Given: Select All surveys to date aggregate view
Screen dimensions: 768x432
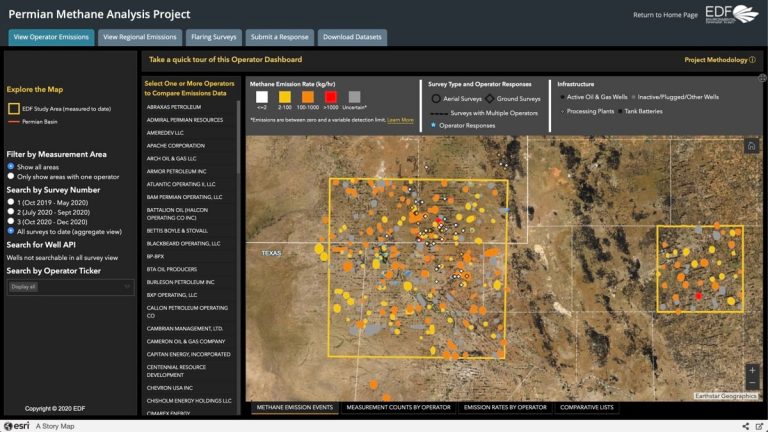Looking at the screenshot, I should click(x=11, y=231).
